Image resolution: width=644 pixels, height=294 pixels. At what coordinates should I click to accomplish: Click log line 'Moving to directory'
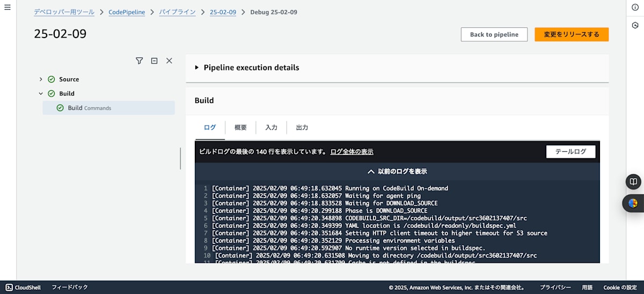376,256
